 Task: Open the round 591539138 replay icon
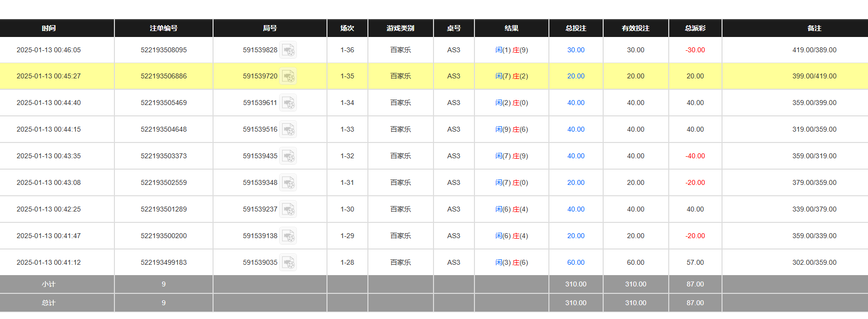pyautogui.click(x=288, y=236)
